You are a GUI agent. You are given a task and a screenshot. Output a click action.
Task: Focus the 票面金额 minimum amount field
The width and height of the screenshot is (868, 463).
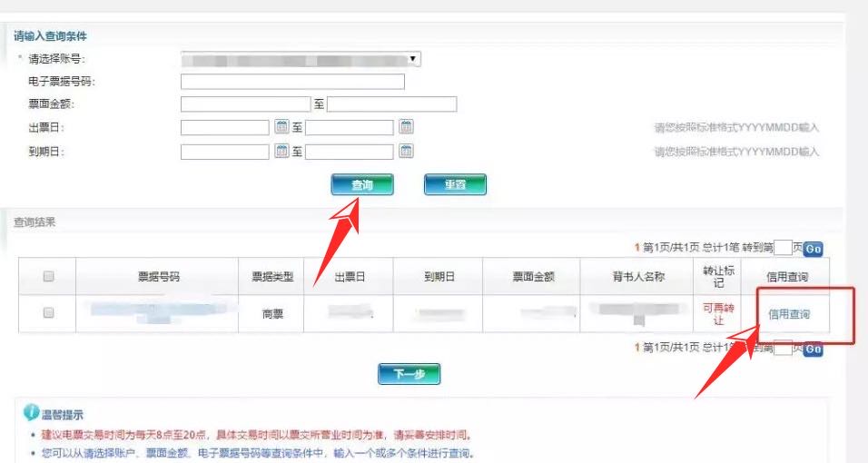pyautogui.click(x=245, y=104)
